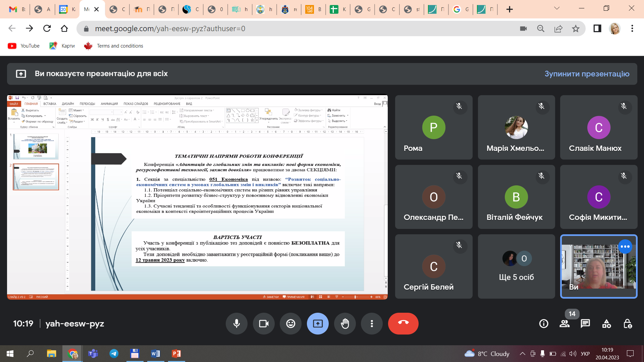Click the present screen button
644x362 pixels.
[318, 323]
